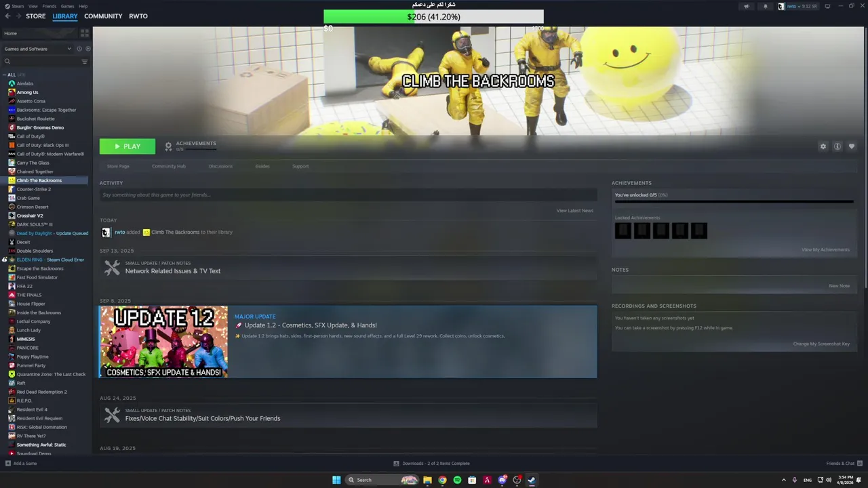This screenshot has width=868, height=488.
Task: Switch to the COMMUNITY tab
Action: tap(103, 16)
